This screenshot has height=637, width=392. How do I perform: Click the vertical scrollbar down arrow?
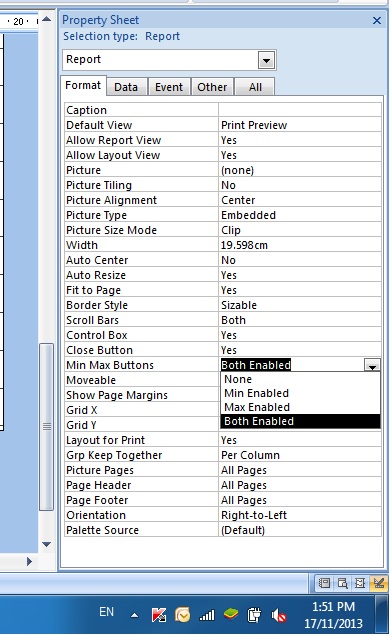coord(47,544)
